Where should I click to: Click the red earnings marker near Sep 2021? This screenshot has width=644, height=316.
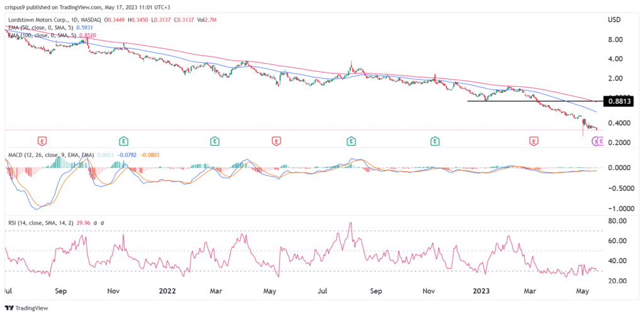(x=42, y=142)
